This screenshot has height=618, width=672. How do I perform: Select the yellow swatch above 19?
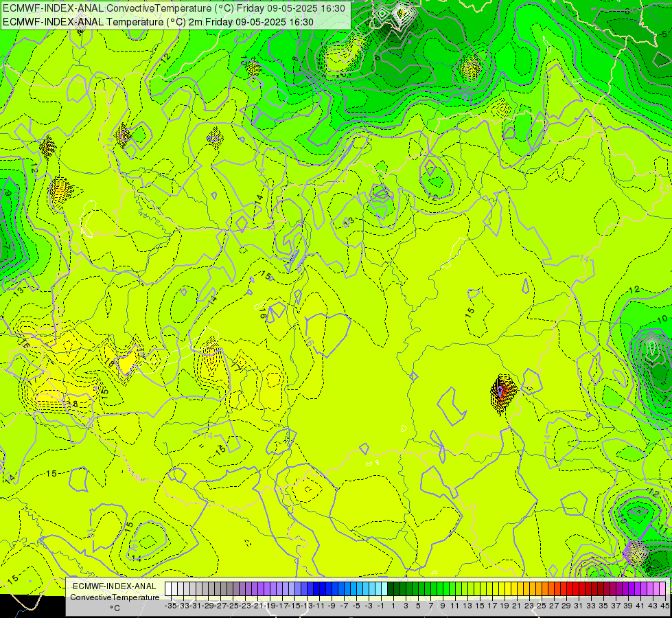point(502,589)
